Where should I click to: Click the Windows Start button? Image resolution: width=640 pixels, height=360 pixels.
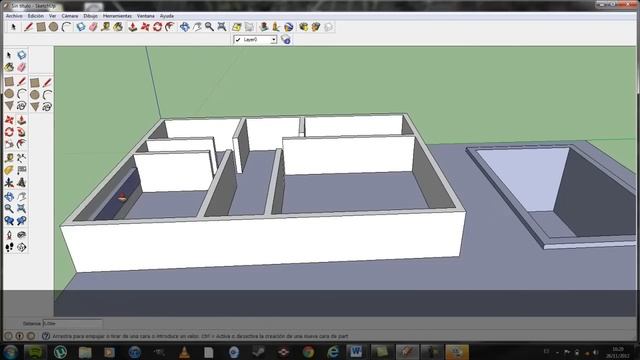(10, 352)
